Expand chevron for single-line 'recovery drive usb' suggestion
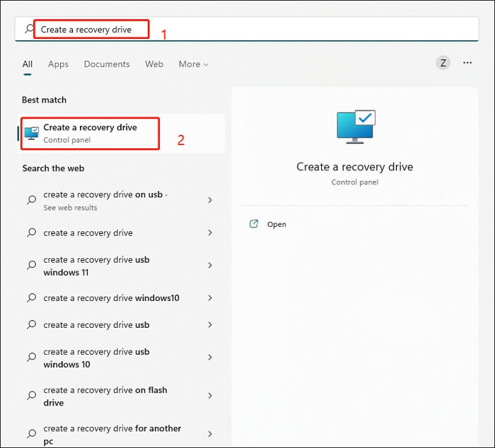Screen dimensions: 495x448 [210, 324]
